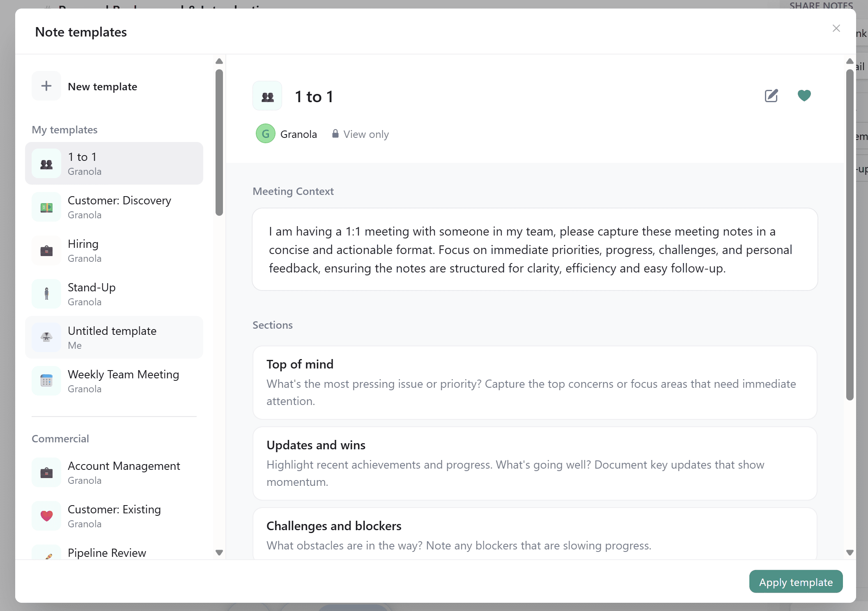868x611 pixels.
Task: Open the Pipeline Review template
Action: pyautogui.click(x=114, y=553)
